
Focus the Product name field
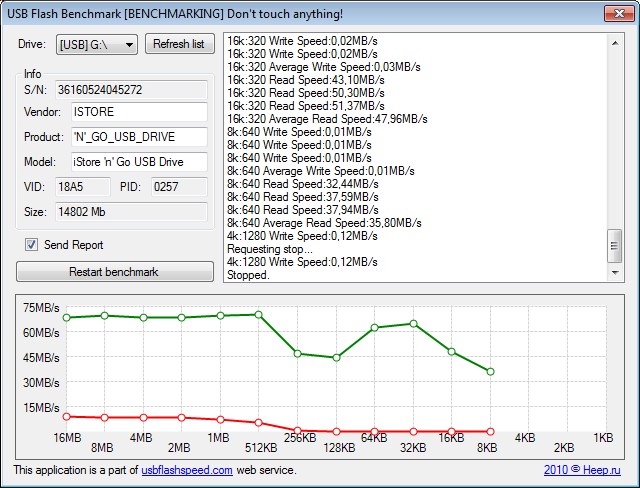point(138,137)
